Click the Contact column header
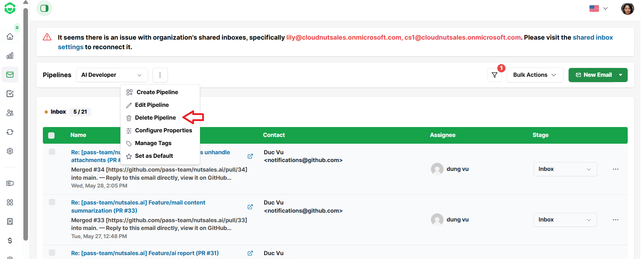The height and width of the screenshot is (259, 644). 274,135
